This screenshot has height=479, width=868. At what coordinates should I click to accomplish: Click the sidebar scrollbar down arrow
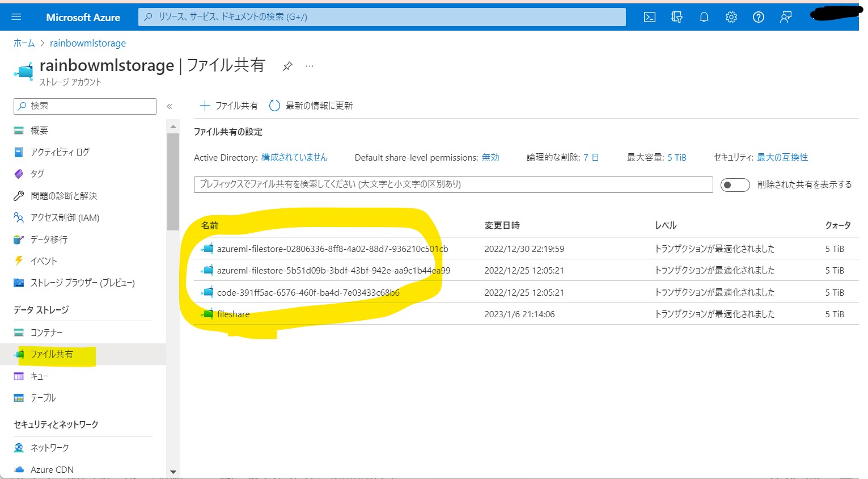[x=173, y=472]
